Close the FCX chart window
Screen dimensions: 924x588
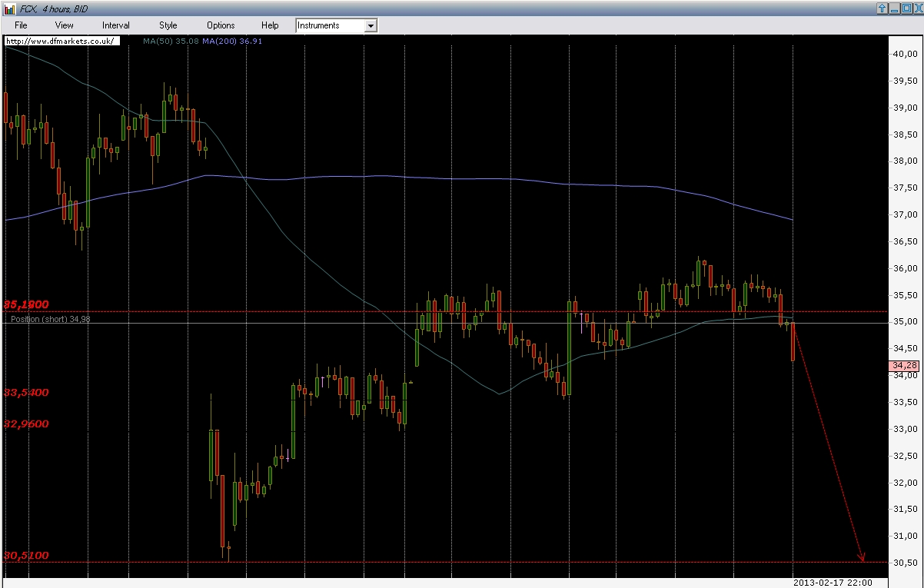(917, 8)
